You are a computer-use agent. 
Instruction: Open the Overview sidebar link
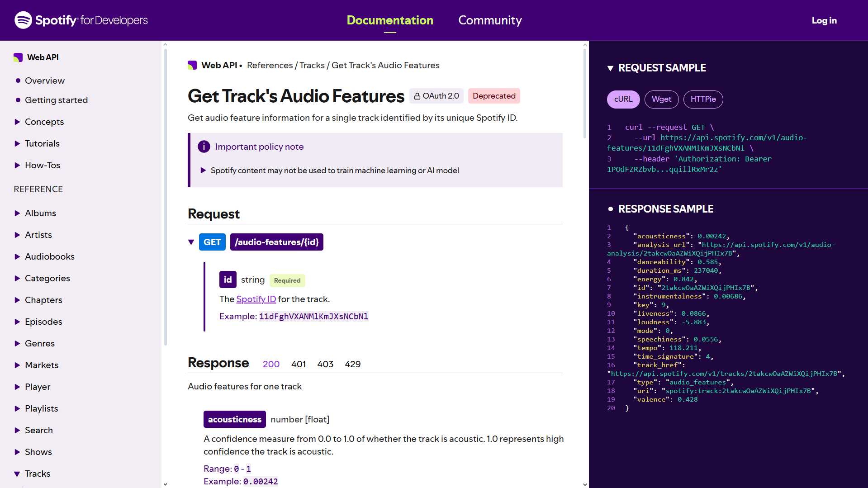click(x=45, y=81)
